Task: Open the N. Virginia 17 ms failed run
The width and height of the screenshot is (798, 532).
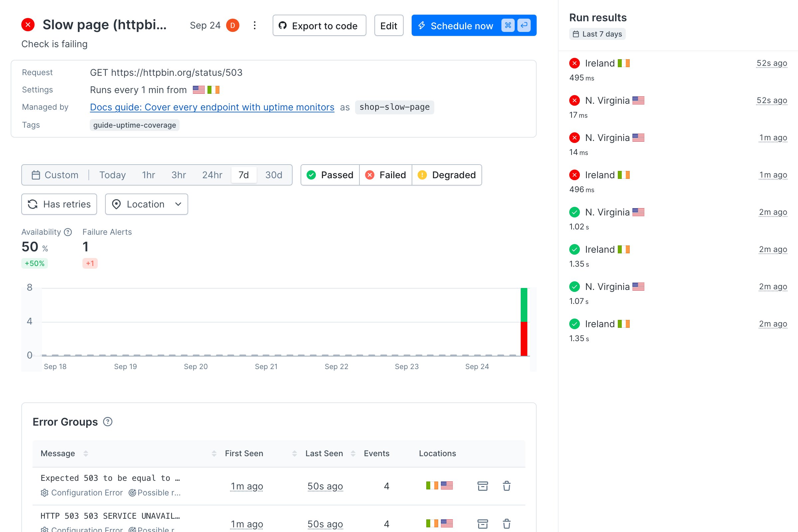Action: pos(678,107)
